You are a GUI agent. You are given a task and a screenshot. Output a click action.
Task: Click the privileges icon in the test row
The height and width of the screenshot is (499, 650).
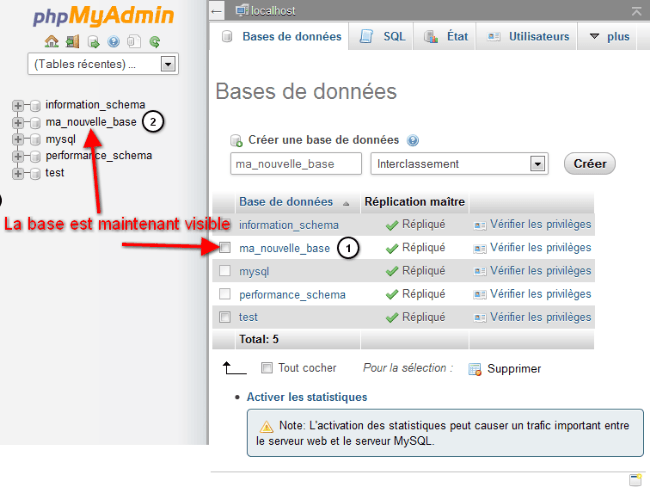pos(480,318)
